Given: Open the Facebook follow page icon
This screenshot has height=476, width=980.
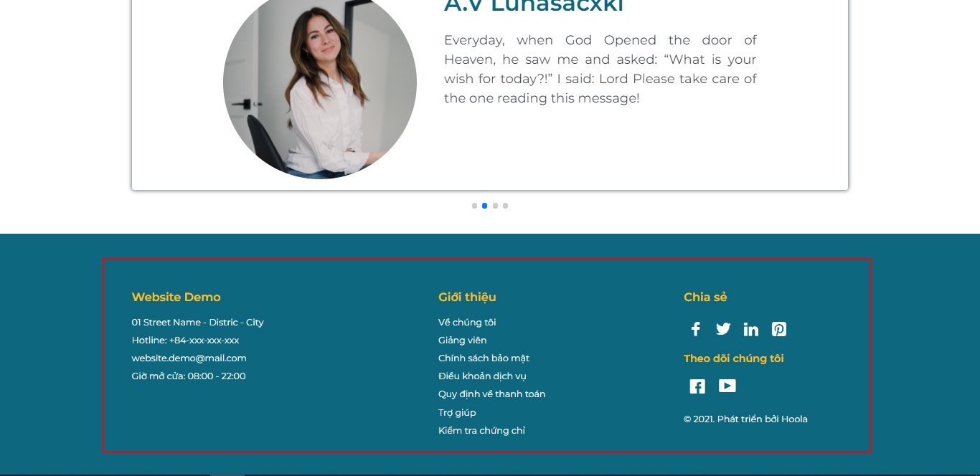Looking at the screenshot, I should click(697, 386).
